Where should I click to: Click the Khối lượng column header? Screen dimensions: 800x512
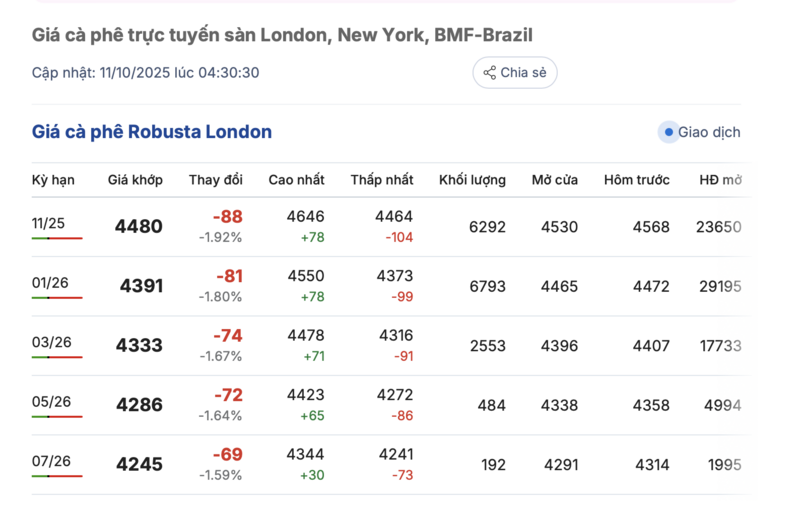coord(472,180)
